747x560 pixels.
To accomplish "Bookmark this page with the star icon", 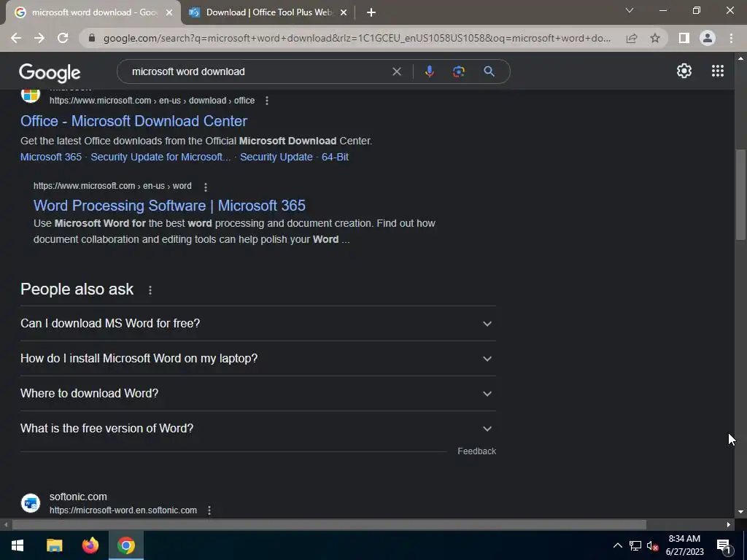I will pyautogui.click(x=655, y=38).
